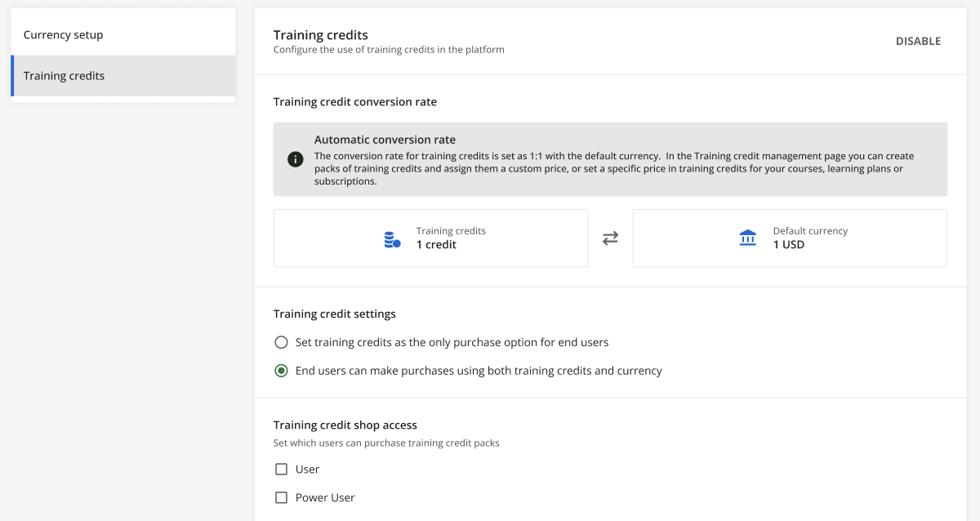
Task: Select purchases using both credits and currency
Action: pos(282,371)
